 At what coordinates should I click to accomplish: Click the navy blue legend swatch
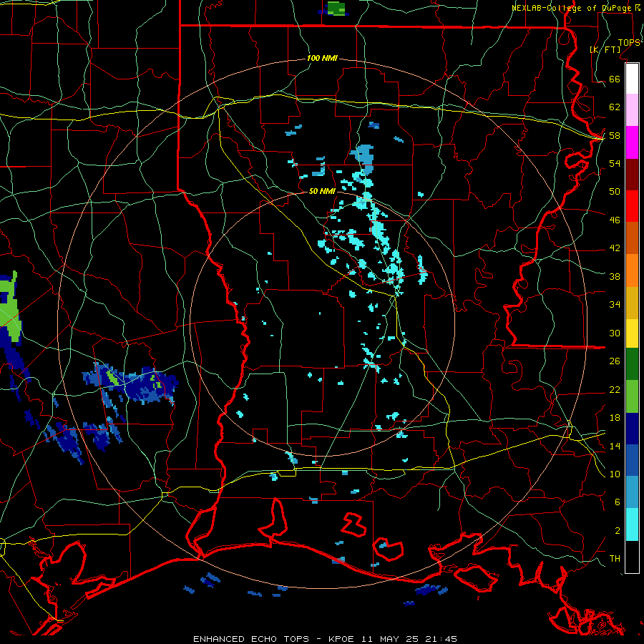632,429
